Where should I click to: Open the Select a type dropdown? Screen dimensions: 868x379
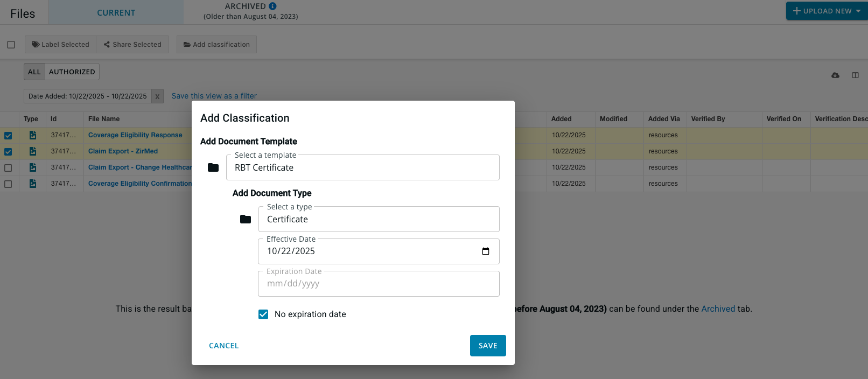[379, 219]
